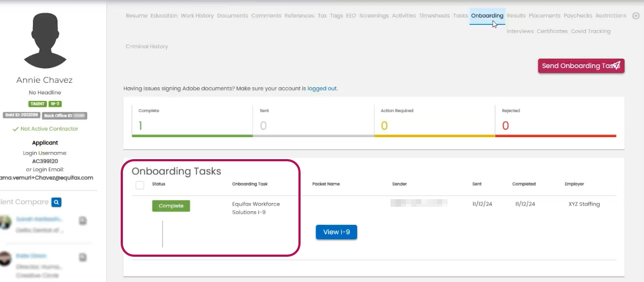644x282 pixels.
Task: Click the XYZ Staffing employer cell
Action: tap(584, 204)
